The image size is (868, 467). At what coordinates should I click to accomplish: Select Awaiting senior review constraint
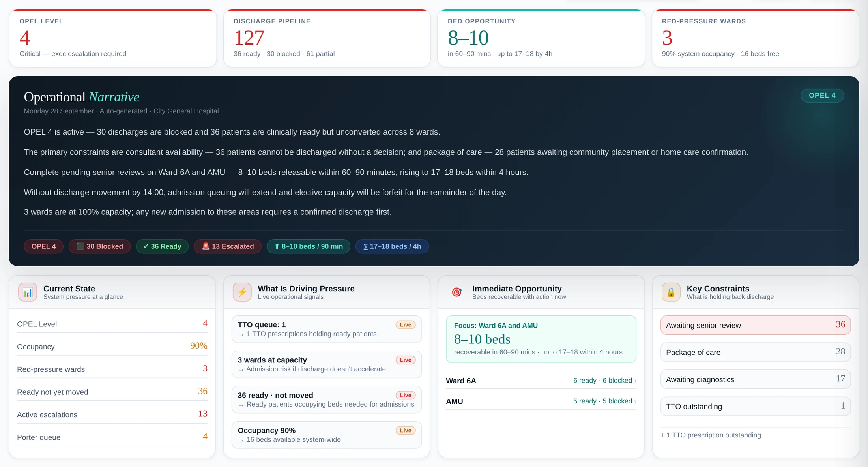(756, 325)
